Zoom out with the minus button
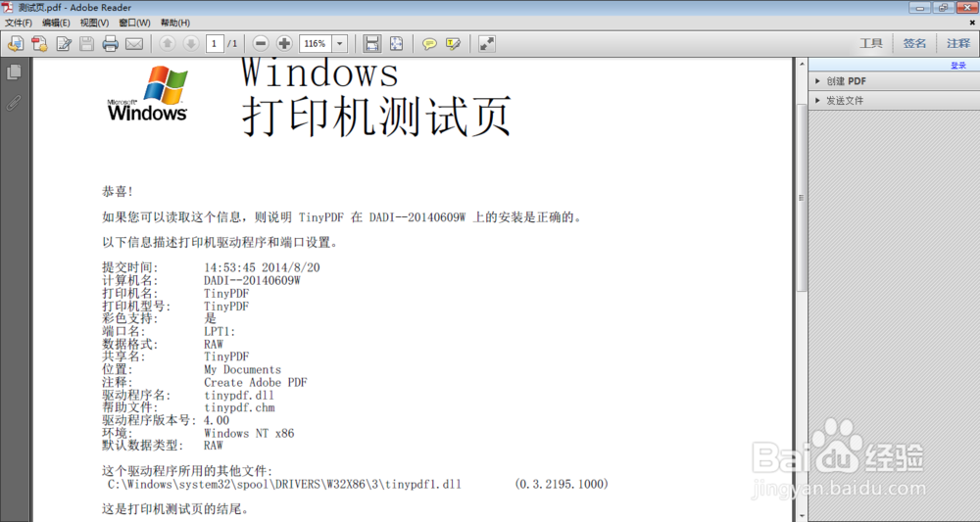Image resolution: width=980 pixels, height=522 pixels. 261,44
